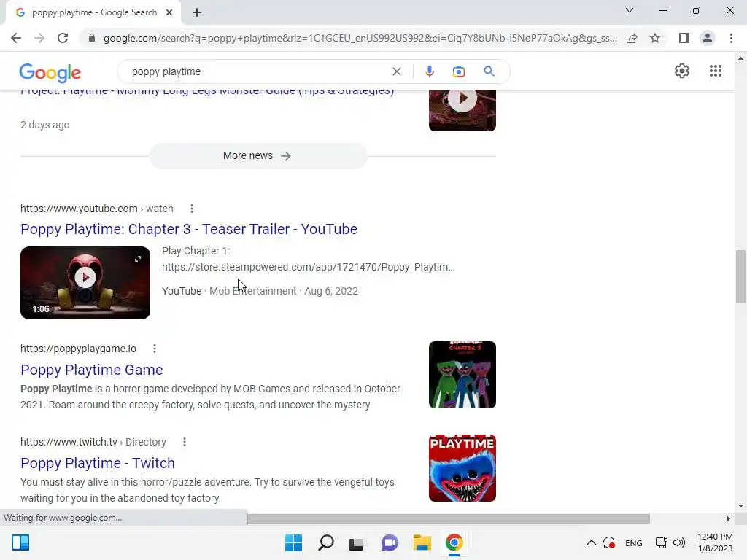Image resolution: width=747 pixels, height=560 pixels.
Task: Click the horizontal scroll right arrow
Action: (x=728, y=518)
